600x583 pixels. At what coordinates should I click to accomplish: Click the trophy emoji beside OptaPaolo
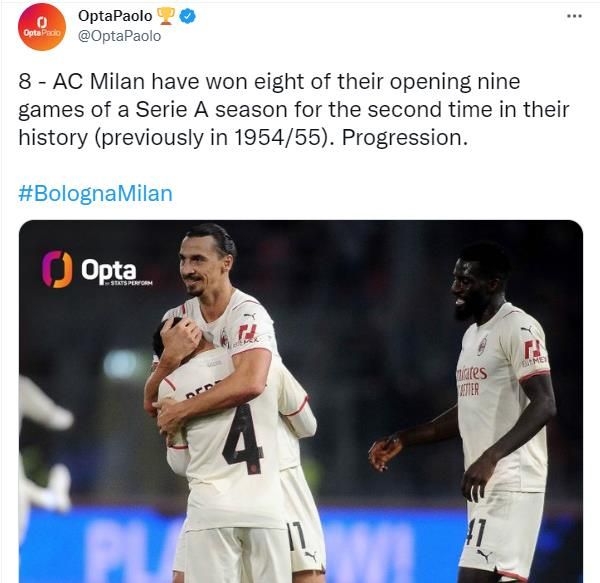pos(166,16)
